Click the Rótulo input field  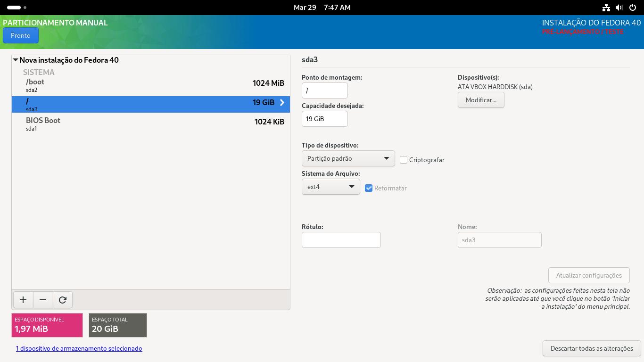(341, 240)
